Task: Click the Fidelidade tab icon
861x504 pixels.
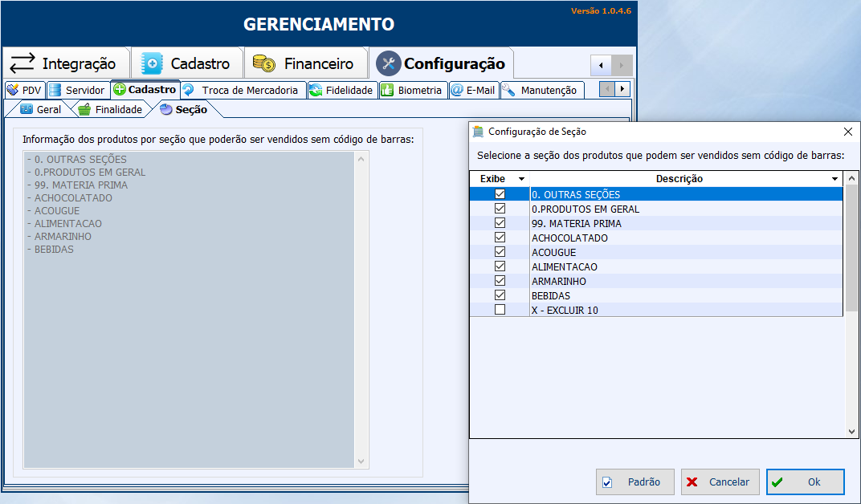Action: [316, 90]
